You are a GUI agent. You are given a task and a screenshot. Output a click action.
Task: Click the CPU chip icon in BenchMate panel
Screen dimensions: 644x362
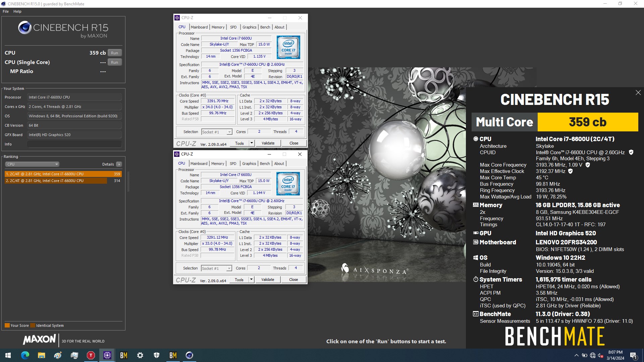point(476,139)
